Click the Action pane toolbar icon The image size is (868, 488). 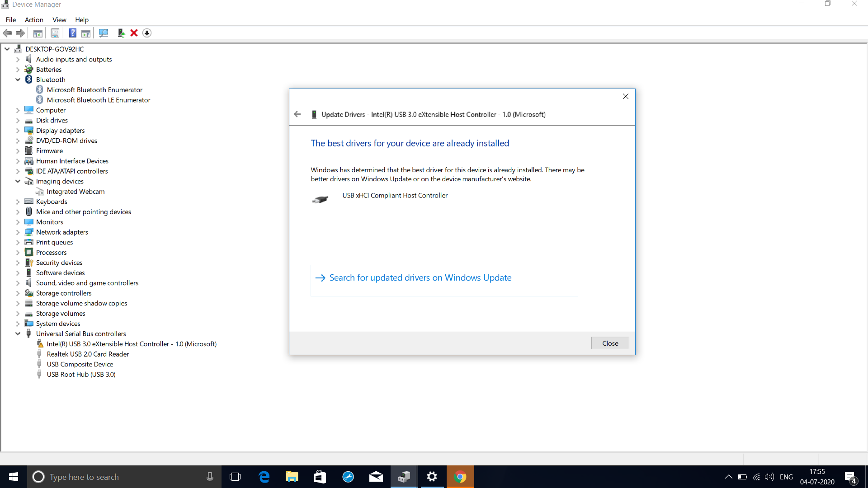[x=86, y=33]
